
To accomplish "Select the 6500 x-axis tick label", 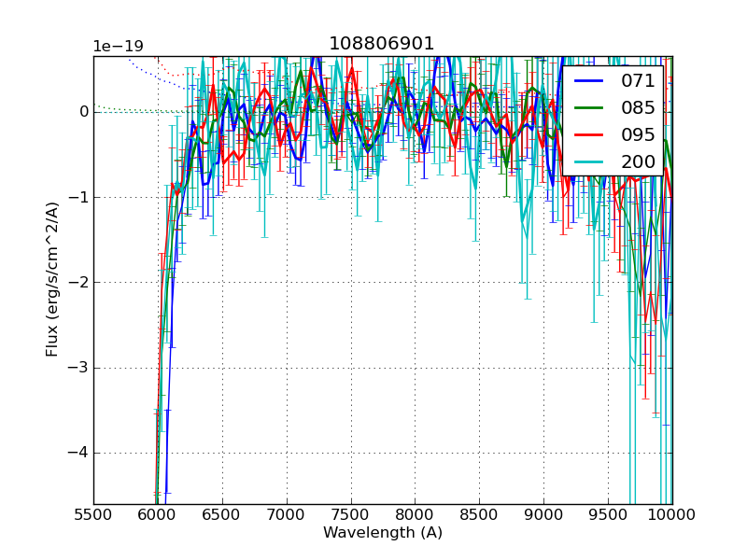I will pyautogui.click(x=221, y=514).
